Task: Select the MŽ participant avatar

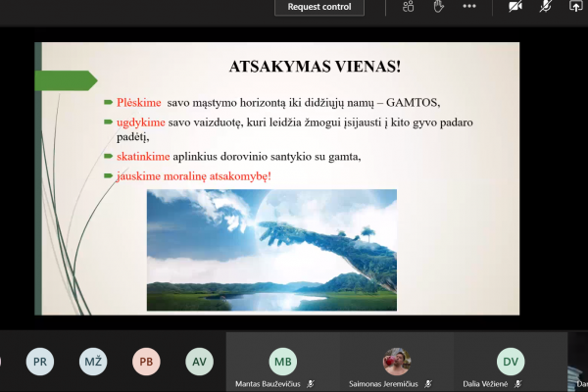Action: pyautogui.click(x=93, y=362)
